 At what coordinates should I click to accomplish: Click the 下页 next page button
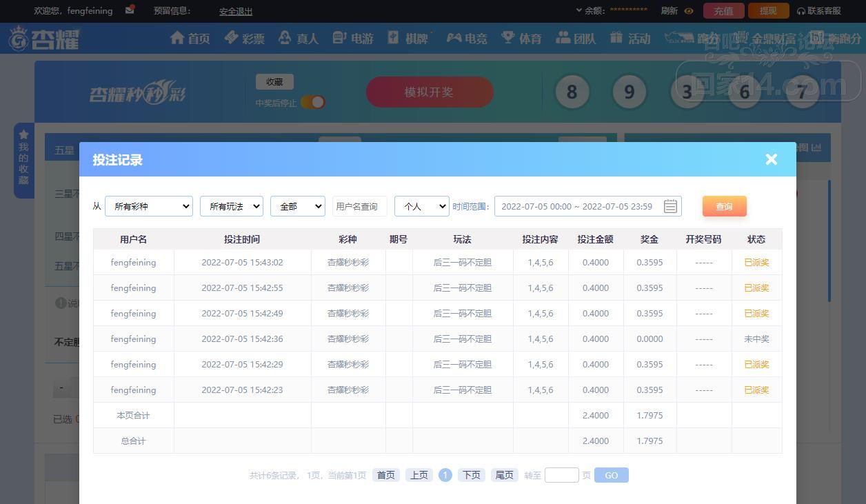click(x=471, y=475)
